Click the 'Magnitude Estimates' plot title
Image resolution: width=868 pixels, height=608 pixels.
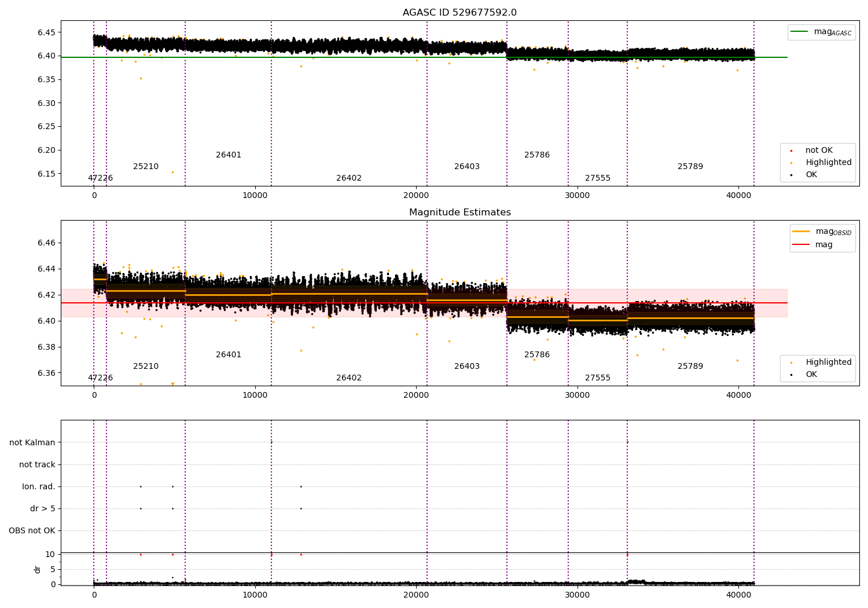(460, 213)
